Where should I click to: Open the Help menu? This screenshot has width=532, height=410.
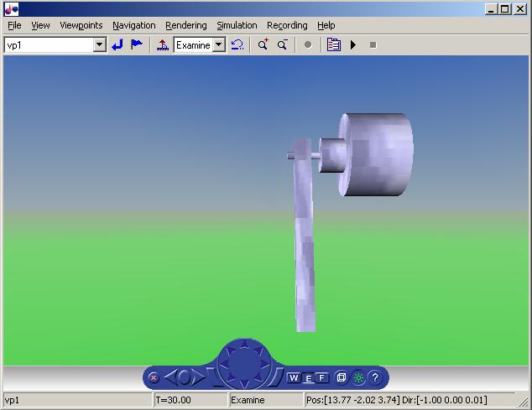coord(326,25)
